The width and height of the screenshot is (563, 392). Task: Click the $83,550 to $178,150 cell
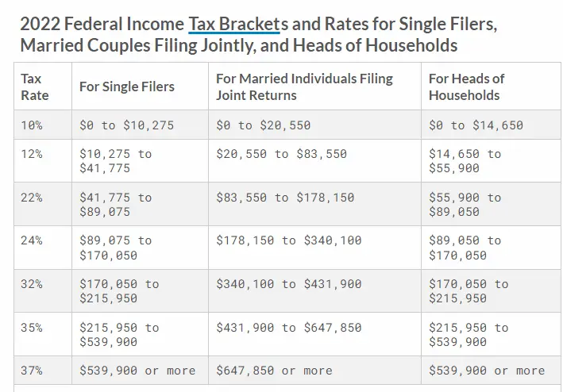285,197
